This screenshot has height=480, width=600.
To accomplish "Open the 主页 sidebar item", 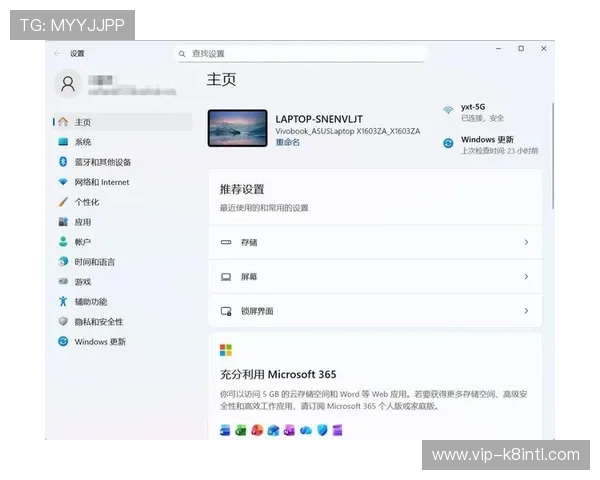I will (x=122, y=122).
